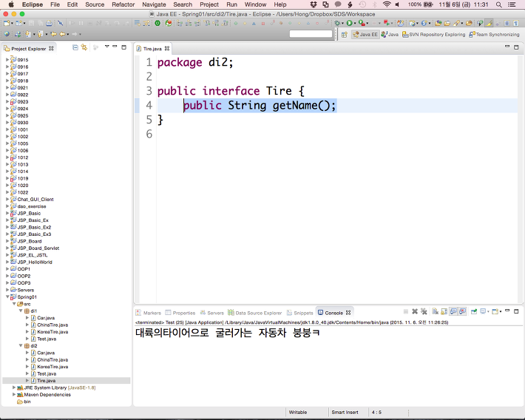Open the Source menu

95,4
